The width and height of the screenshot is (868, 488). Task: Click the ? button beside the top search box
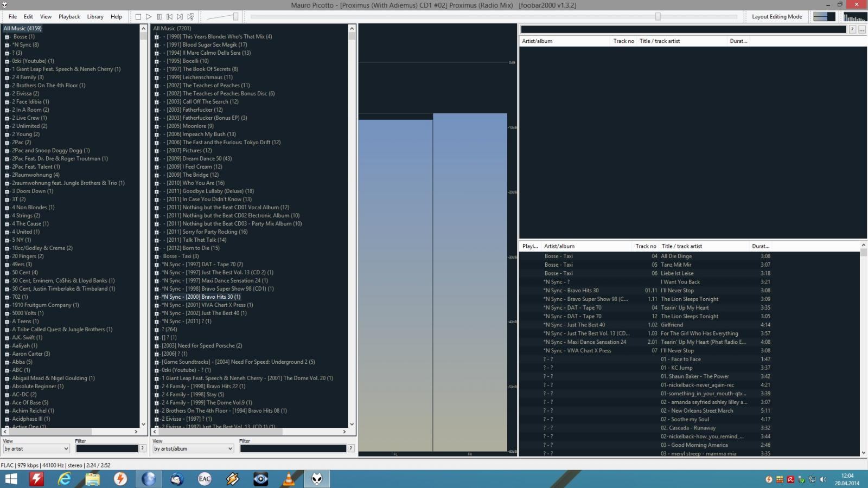(x=852, y=29)
